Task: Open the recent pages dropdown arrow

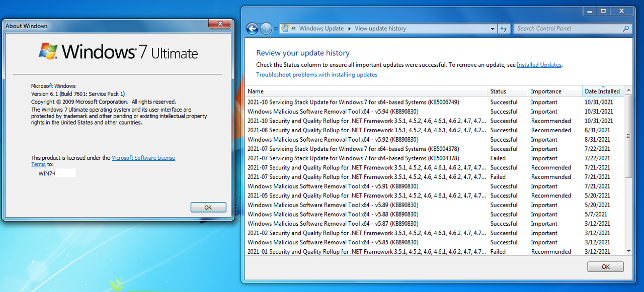Action: tap(276, 29)
